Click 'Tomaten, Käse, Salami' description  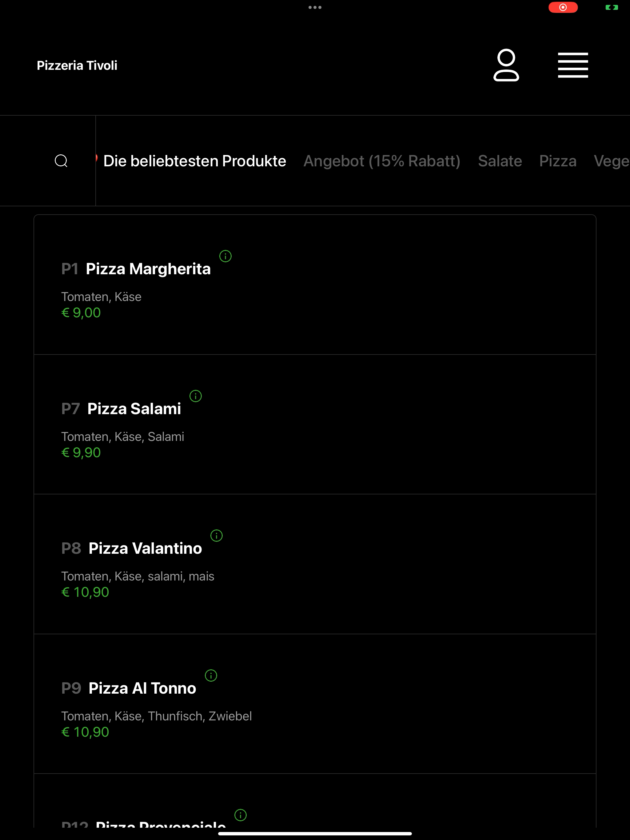click(122, 436)
